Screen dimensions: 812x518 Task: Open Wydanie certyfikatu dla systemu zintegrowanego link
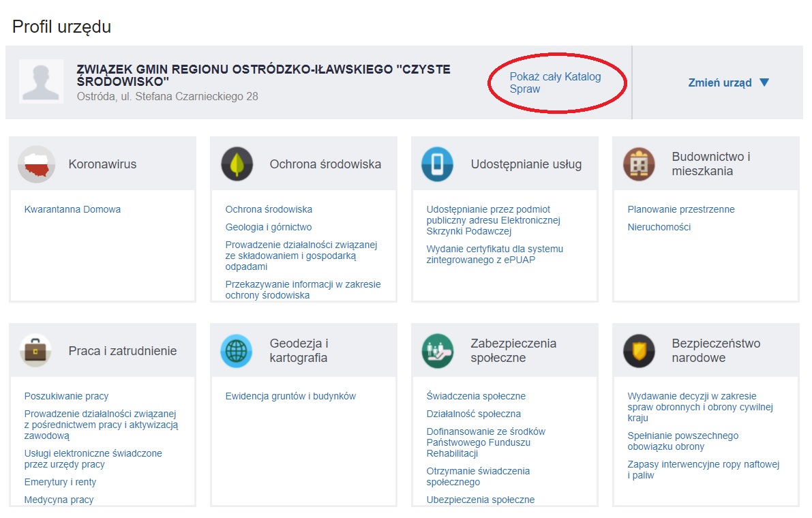pos(494,255)
